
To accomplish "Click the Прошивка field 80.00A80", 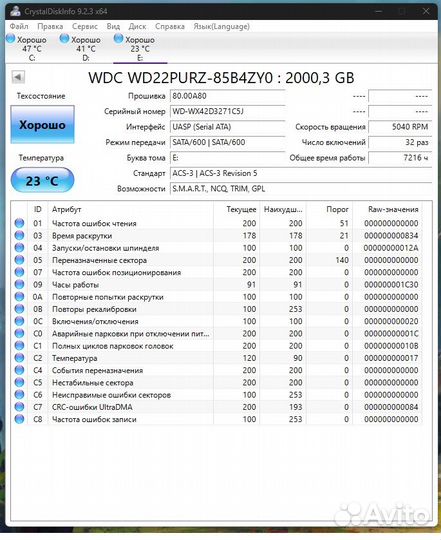I will click(228, 96).
